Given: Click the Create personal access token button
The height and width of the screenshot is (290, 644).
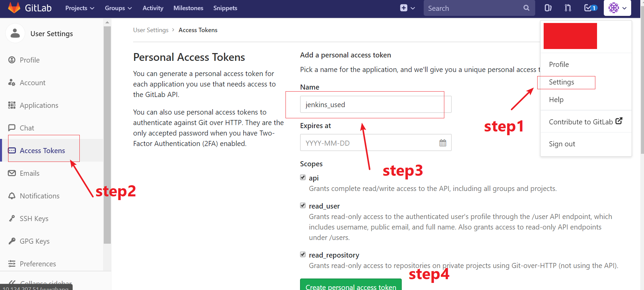Looking at the screenshot, I should pos(350,285).
